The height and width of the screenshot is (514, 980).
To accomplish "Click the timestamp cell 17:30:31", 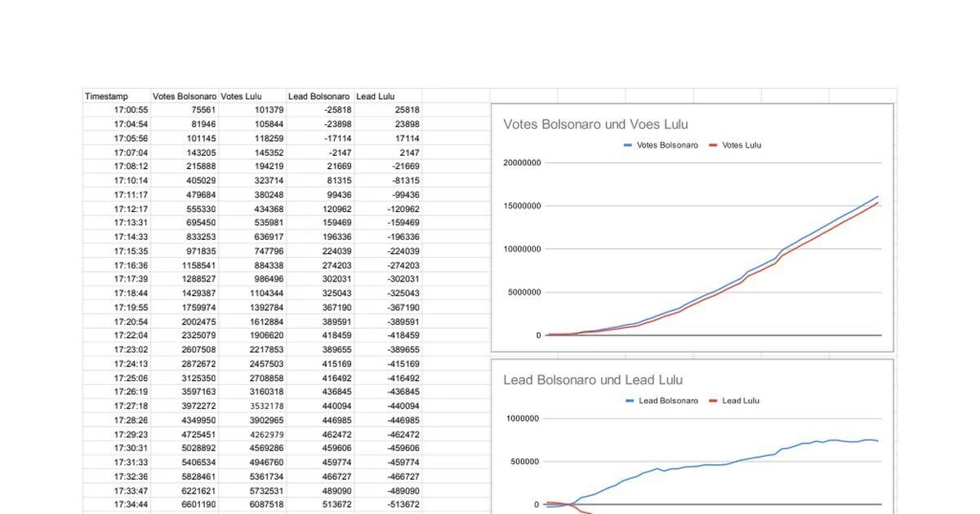I will [117, 448].
